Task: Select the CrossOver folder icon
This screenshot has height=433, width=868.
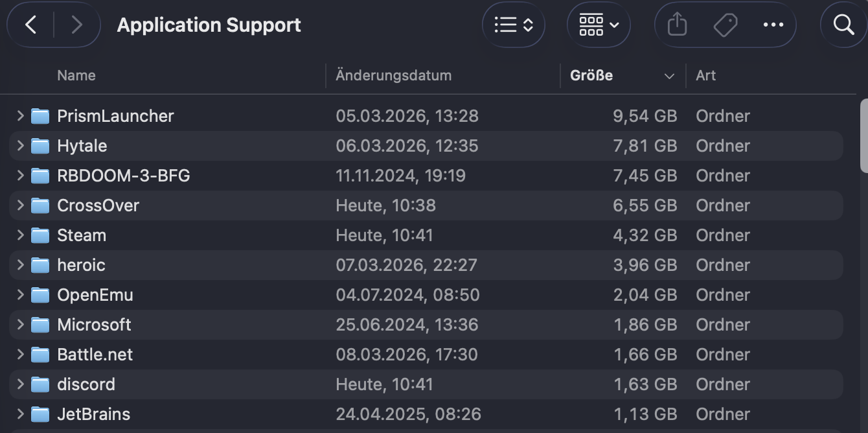Action: [x=40, y=205]
